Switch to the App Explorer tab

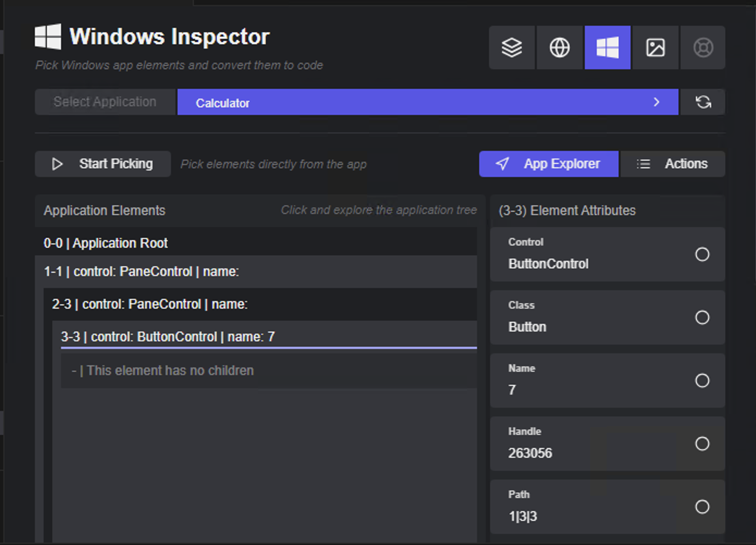point(548,164)
